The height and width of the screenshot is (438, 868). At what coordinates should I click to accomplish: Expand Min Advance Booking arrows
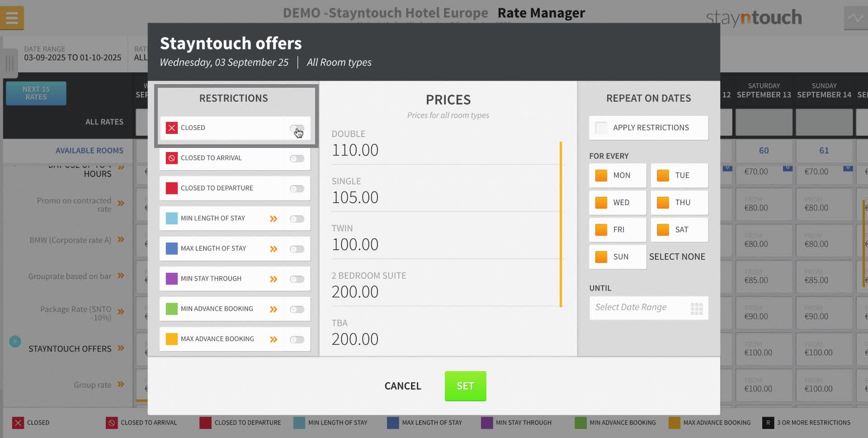274,309
